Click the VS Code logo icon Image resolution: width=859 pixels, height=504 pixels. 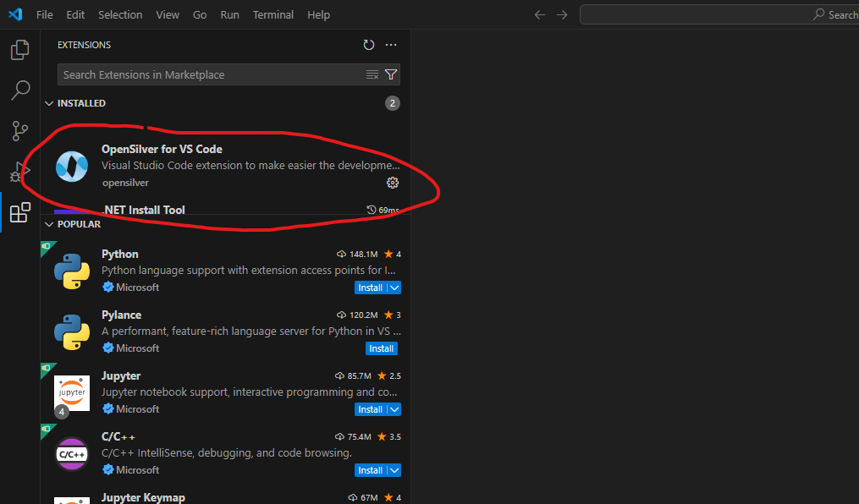15,14
